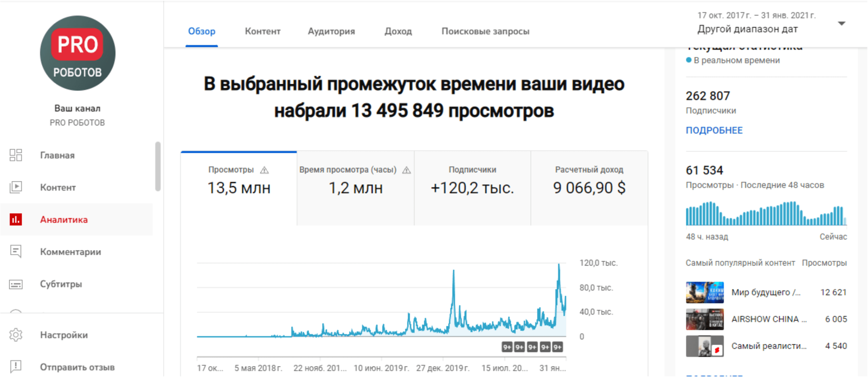Switch to the Аудитория tab
868x377 pixels.
pyautogui.click(x=331, y=31)
